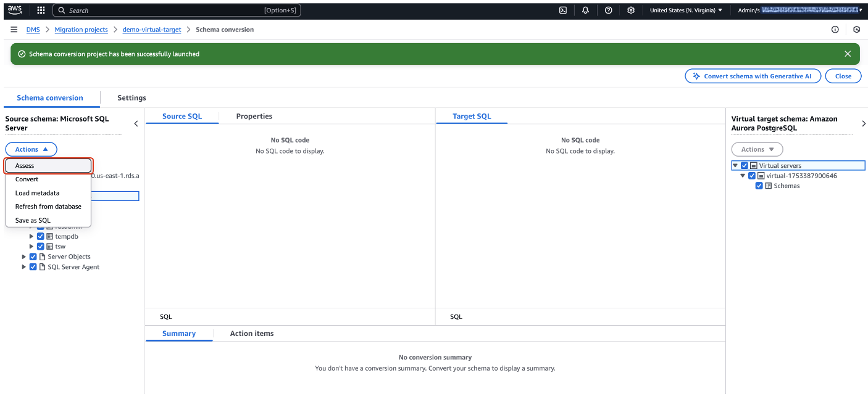Open the target schema Actions dropdown
The image size is (868, 407).
[x=757, y=149]
